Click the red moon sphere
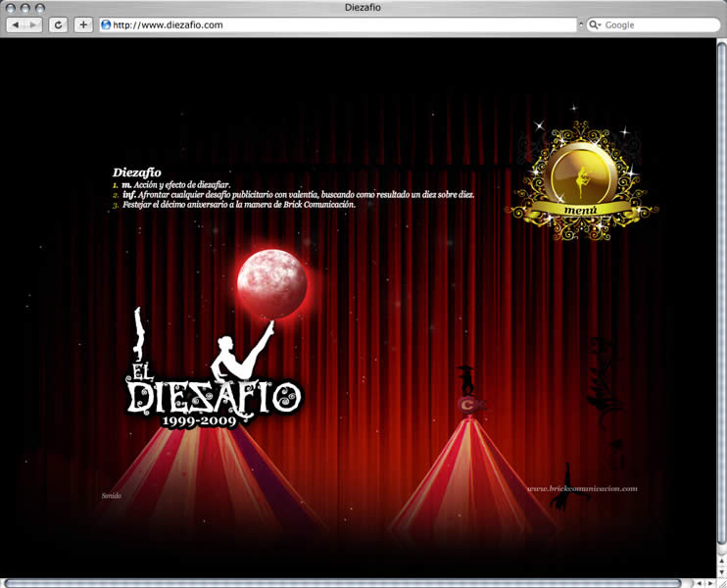This screenshot has height=588, width=727. point(272,283)
